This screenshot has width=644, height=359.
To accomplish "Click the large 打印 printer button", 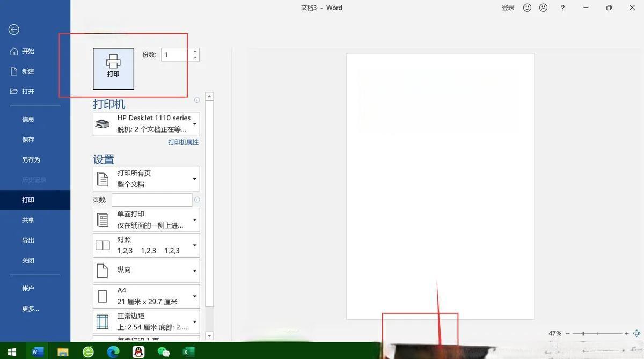I will (113, 68).
